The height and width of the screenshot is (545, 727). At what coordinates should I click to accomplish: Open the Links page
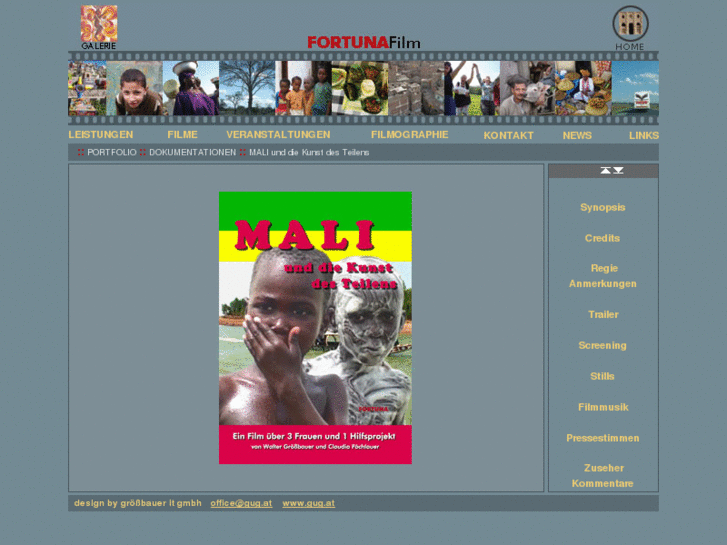[644, 135]
